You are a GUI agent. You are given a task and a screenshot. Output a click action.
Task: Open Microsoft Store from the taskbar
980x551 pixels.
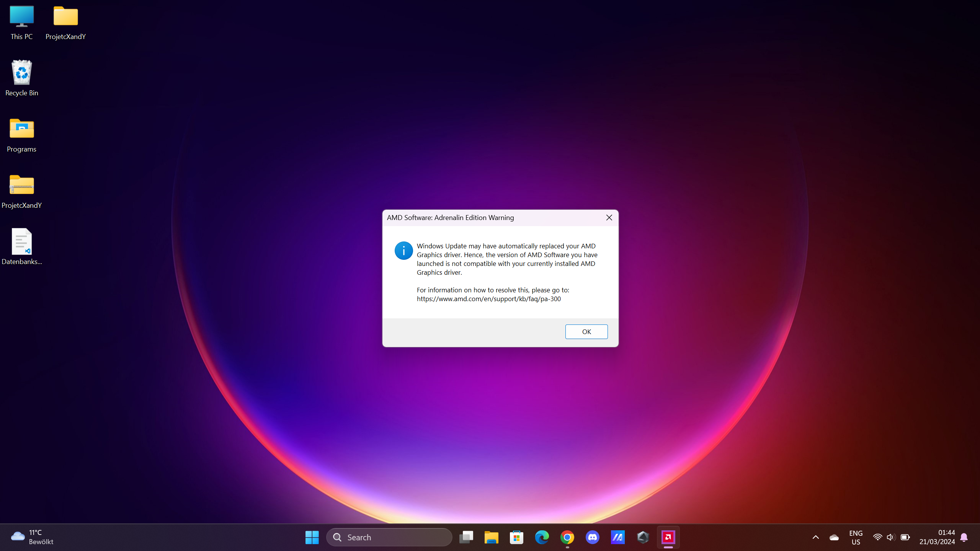pos(516,537)
